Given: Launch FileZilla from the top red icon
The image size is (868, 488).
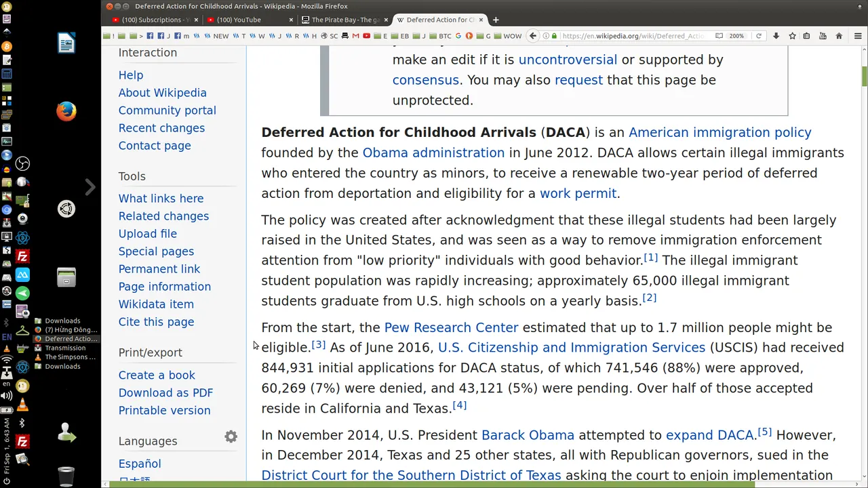Looking at the screenshot, I should pyautogui.click(x=22, y=256).
